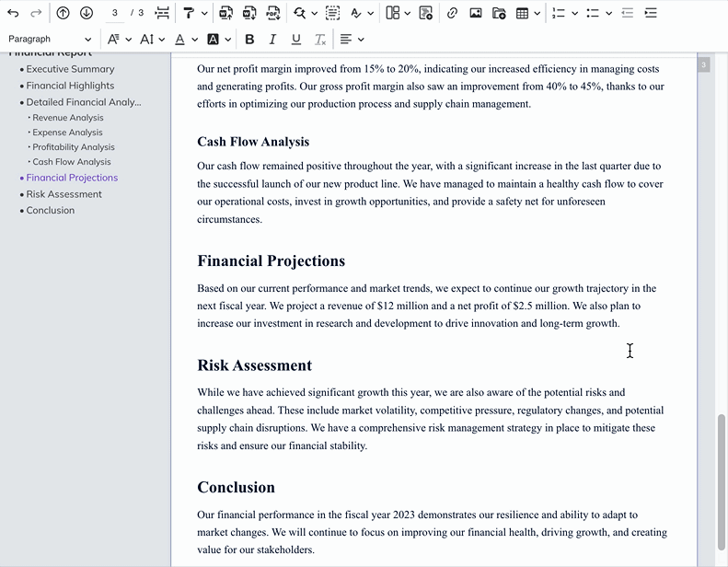The image size is (728, 567).
Task: Toggle bold formatting
Action: [249, 40]
